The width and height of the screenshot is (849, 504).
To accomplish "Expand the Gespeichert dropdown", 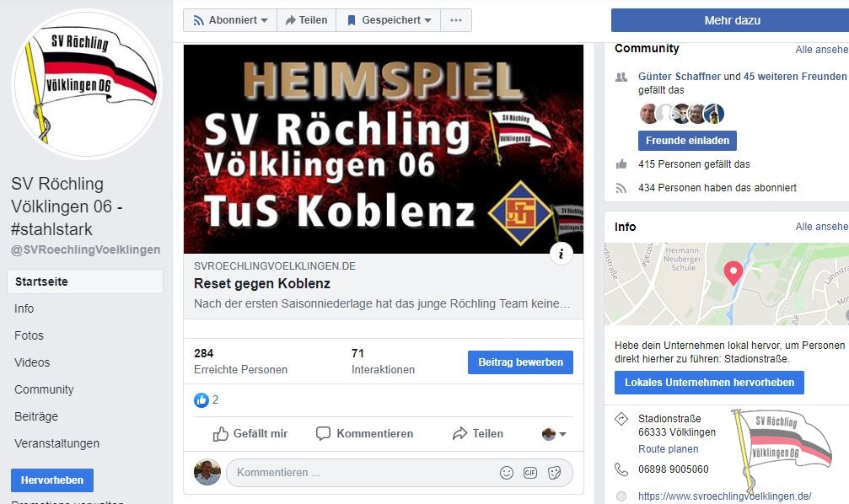I will tap(388, 20).
